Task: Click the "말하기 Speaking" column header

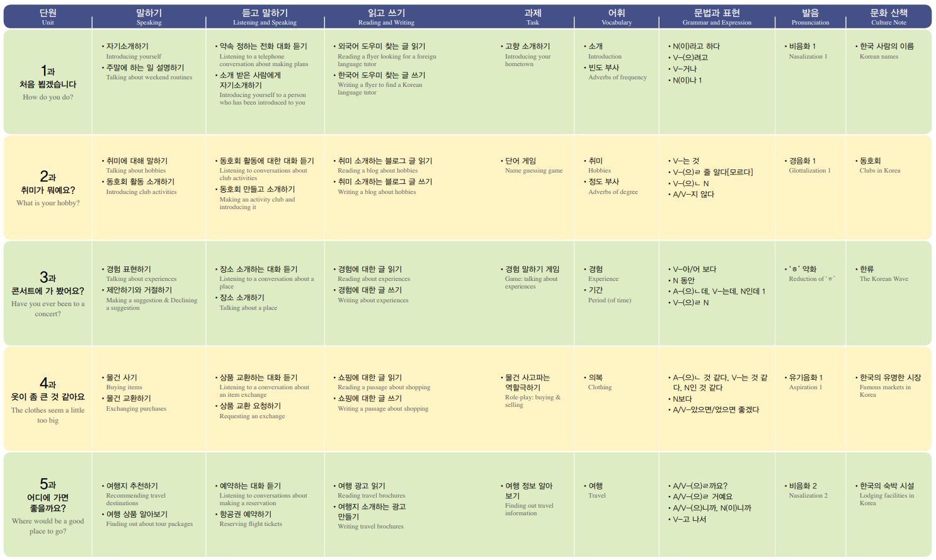Action: click(x=149, y=17)
